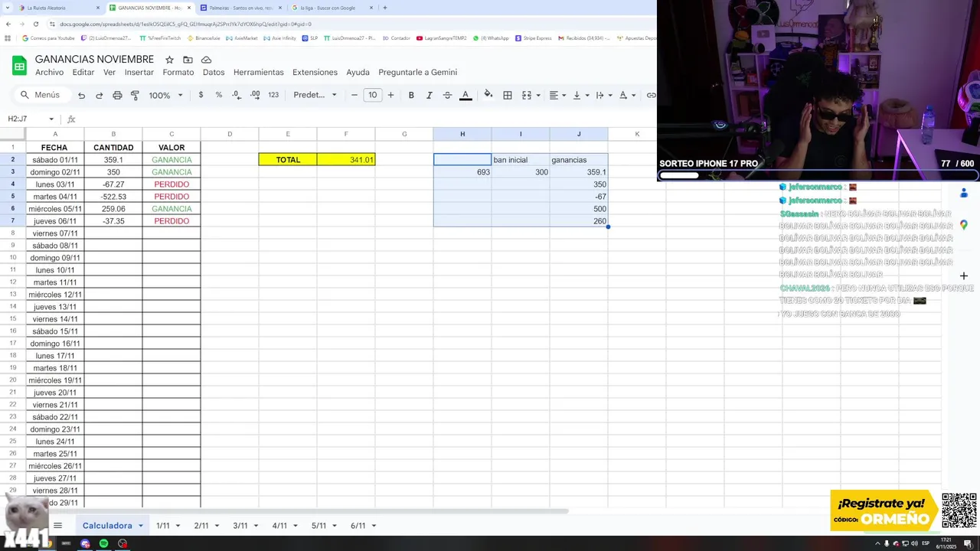The image size is (980, 551).
Task: Open the zoom level 100% dropdown
Action: 165,95
